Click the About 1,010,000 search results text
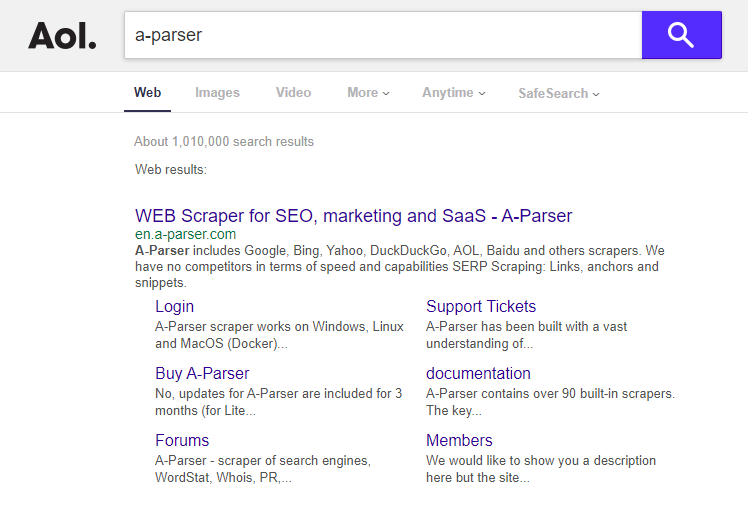748x511 pixels. 224,141
